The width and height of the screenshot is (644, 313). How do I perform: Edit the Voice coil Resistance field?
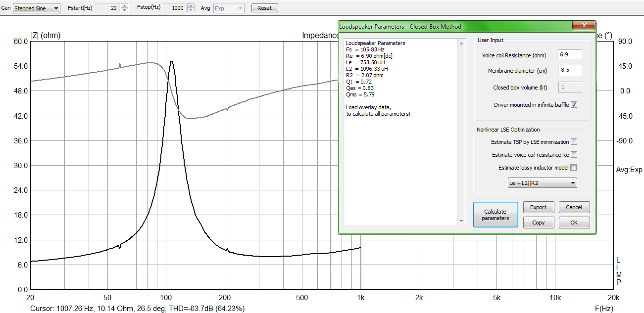point(570,55)
